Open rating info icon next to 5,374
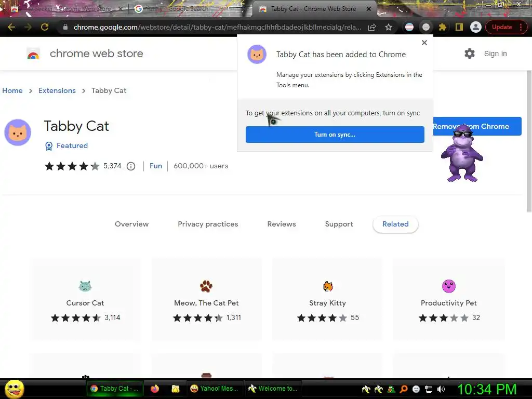Image resolution: width=532 pixels, height=399 pixels. click(x=131, y=166)
